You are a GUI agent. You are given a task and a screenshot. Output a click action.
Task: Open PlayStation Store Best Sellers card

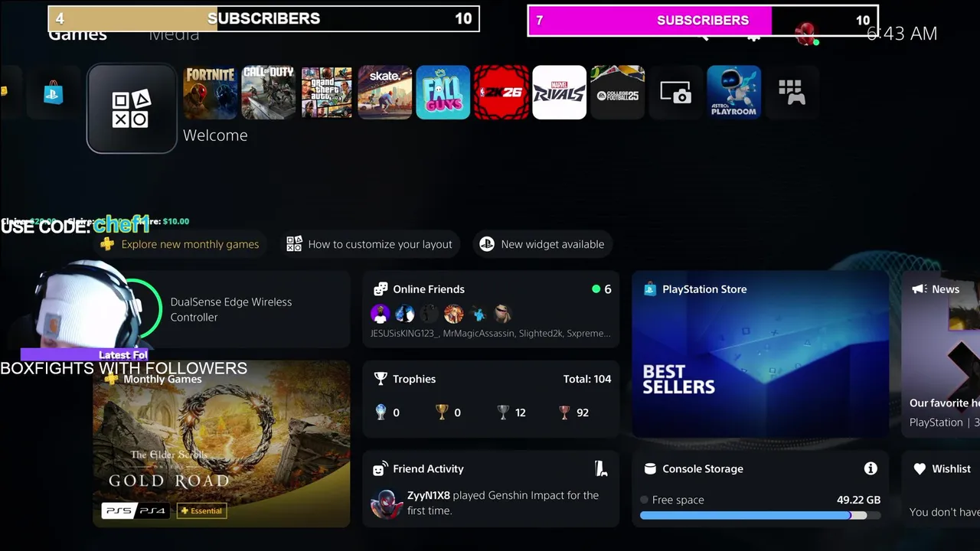tap(760, 354)
